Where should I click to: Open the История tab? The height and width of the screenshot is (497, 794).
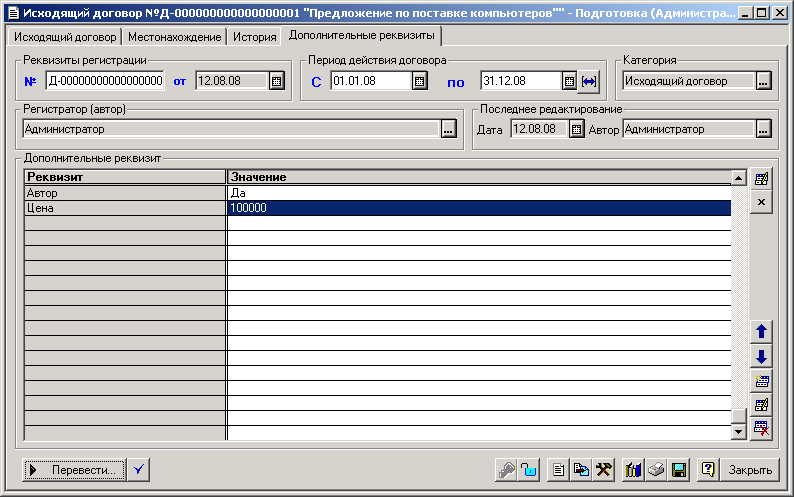pyautogui.click(x=254, y=37)
